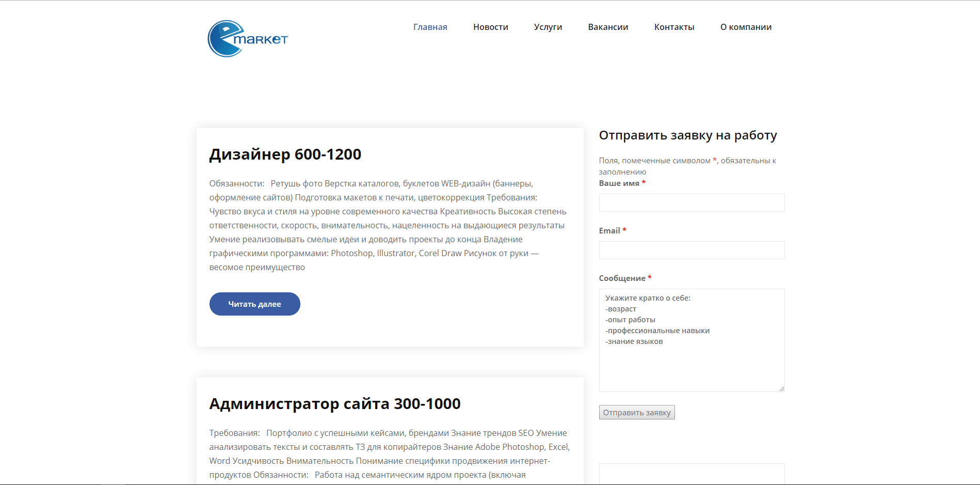980x485 pixels.
Task: Click the Сообщение message textarea
Action: tap(692, 340)
